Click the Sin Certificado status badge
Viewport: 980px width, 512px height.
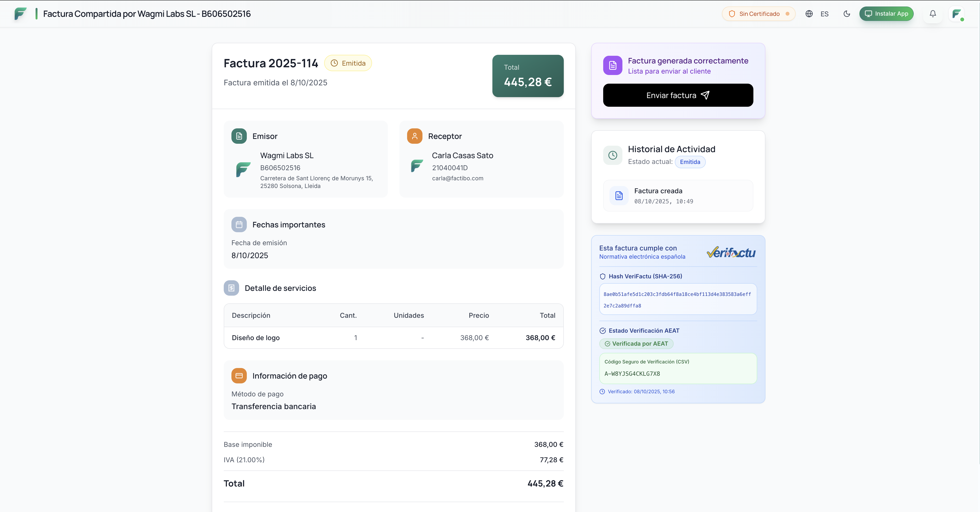(759, 14)
